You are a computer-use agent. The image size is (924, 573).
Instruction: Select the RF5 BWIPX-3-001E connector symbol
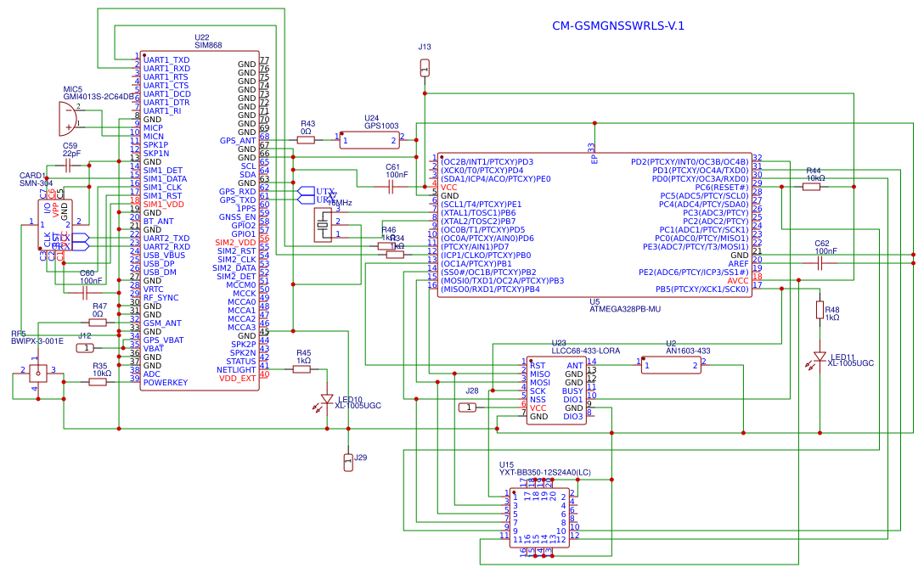point(38,372)
